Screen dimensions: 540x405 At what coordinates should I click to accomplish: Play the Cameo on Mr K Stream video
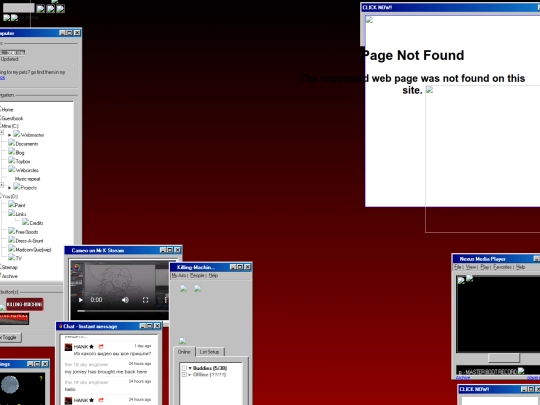point(81,300)
